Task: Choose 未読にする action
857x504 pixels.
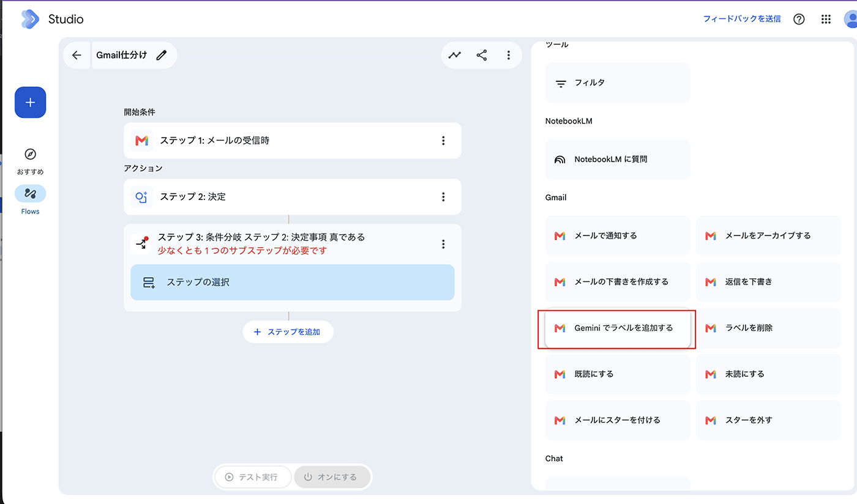Action: click(768, 374)
